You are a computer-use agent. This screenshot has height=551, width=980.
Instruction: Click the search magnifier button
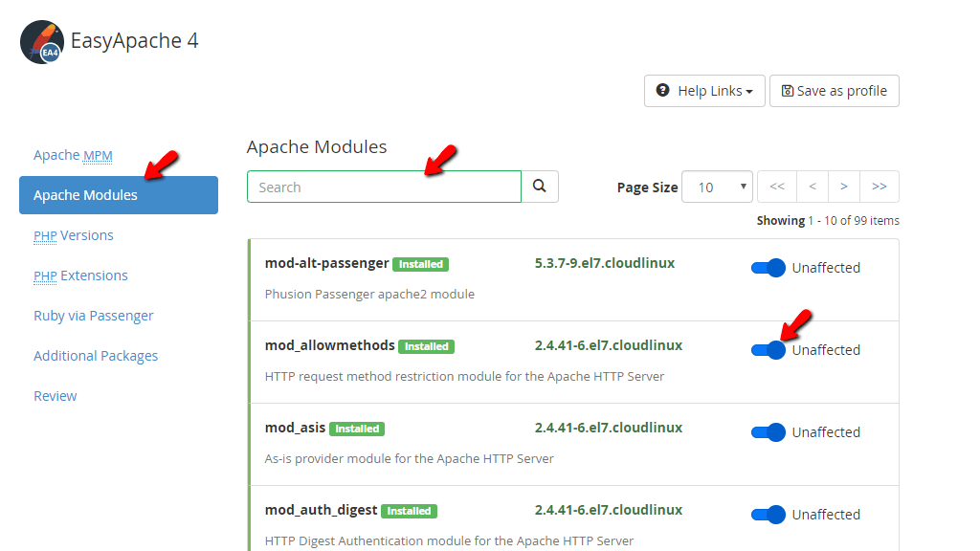pyautogui.click(x=540, y=187)
